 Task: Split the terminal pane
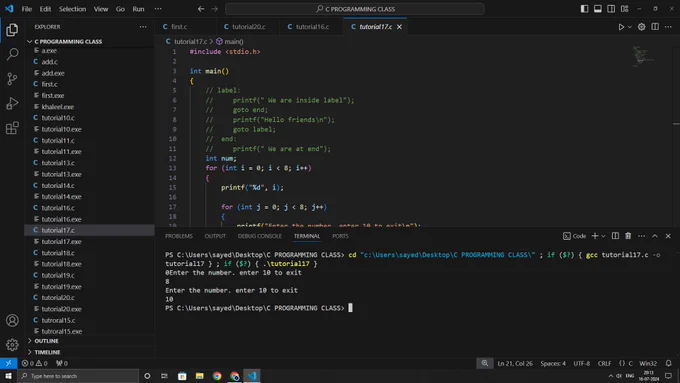click(615, 236)
